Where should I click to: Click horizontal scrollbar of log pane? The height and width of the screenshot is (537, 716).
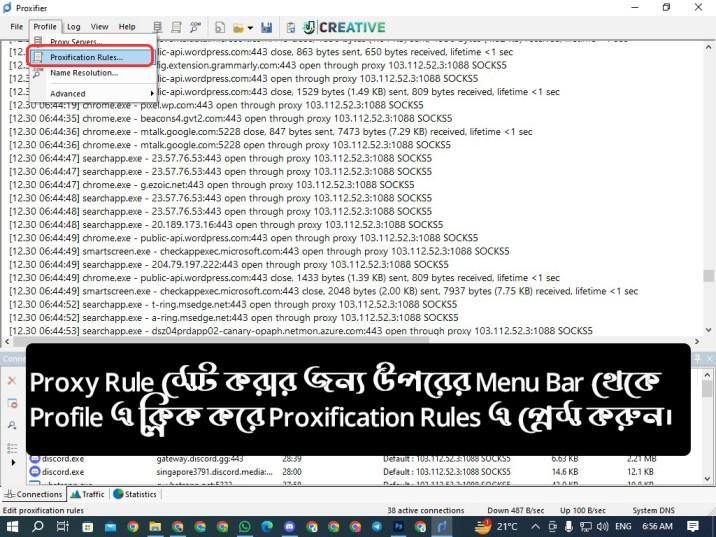(x=221, y=341)
